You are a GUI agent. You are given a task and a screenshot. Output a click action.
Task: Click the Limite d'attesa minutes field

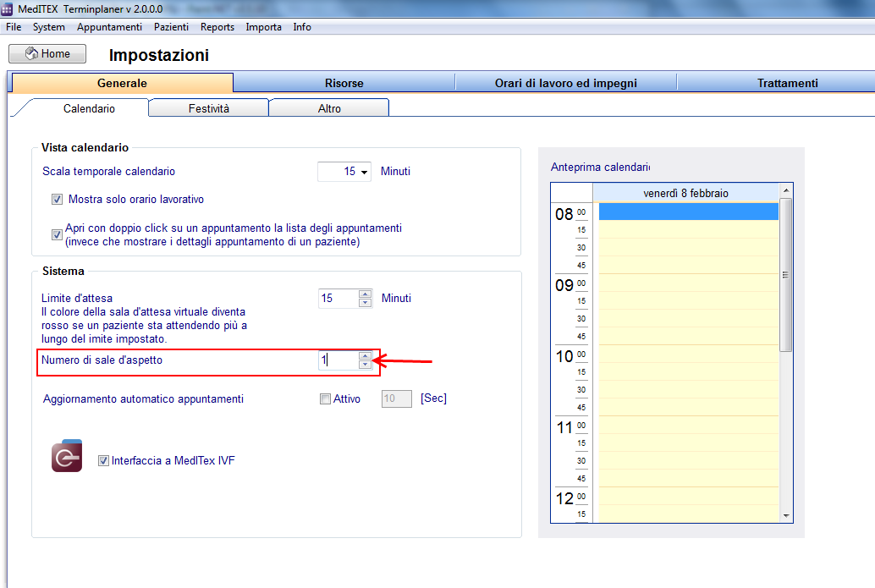338,299
